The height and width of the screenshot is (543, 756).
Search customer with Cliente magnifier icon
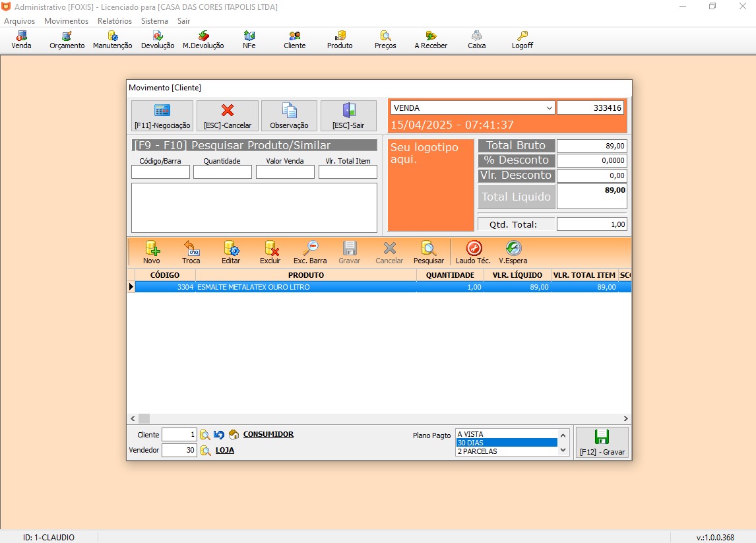click(205, 435)
